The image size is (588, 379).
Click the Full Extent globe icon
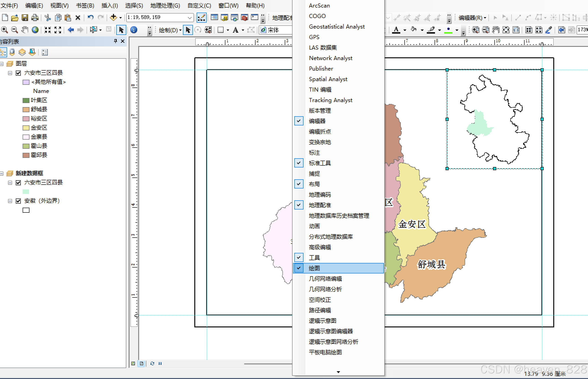tap(35, 30)
